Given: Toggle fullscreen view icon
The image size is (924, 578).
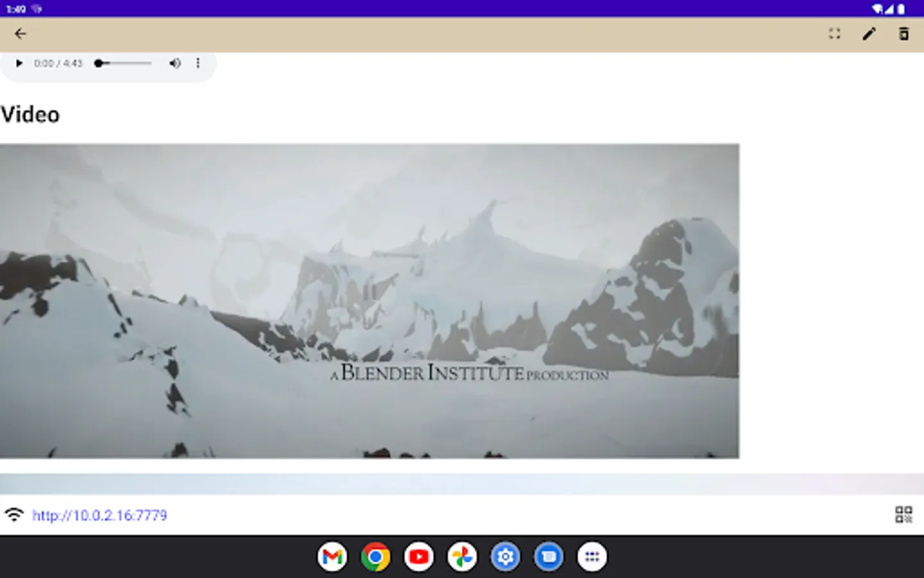Looking at the screenshot, I should pyautogui.click(x=834, y=34).
